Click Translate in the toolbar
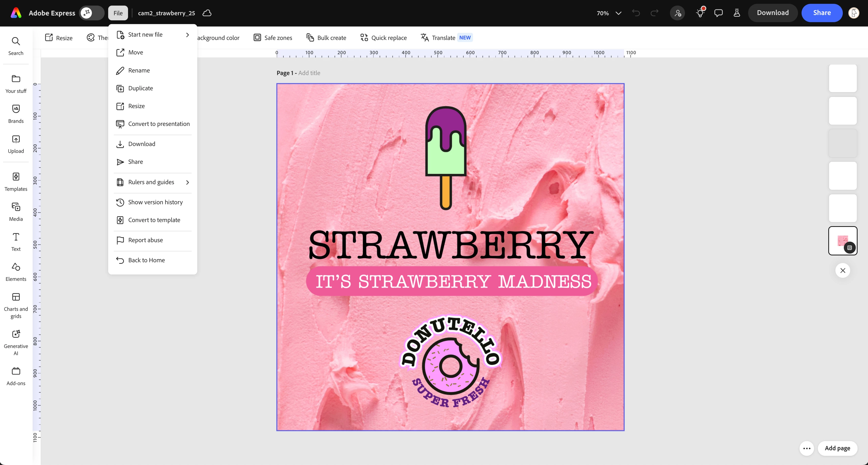This screenshot has width=868, height=465. [446, 38]
